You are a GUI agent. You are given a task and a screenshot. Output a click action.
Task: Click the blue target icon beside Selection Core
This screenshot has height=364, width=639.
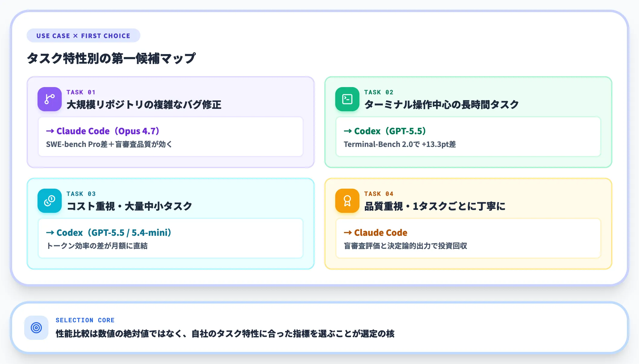[36, 328]
